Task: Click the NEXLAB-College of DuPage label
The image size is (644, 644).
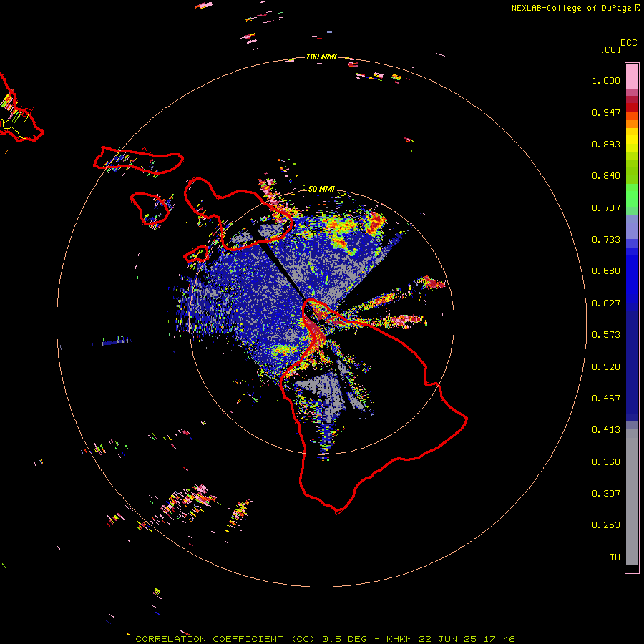Action: click(x=571, y=8)
